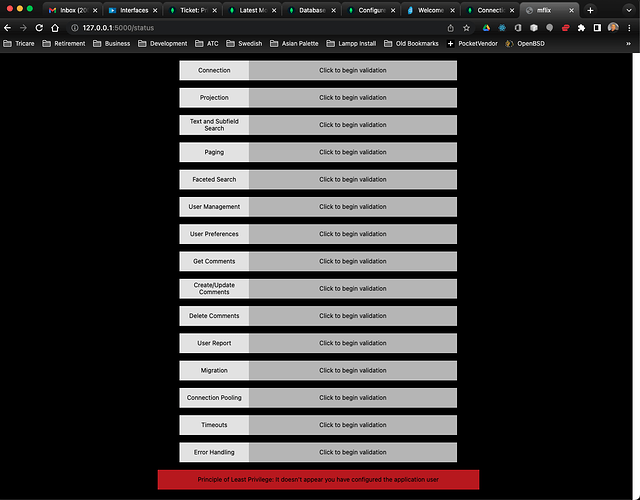Begin validation for Create/Update Comments
Viewport: 640px width, 500px height.
353,289
